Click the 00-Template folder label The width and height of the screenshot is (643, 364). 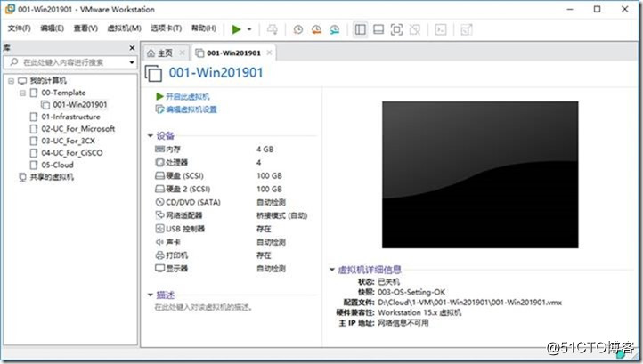coord(63,93)
